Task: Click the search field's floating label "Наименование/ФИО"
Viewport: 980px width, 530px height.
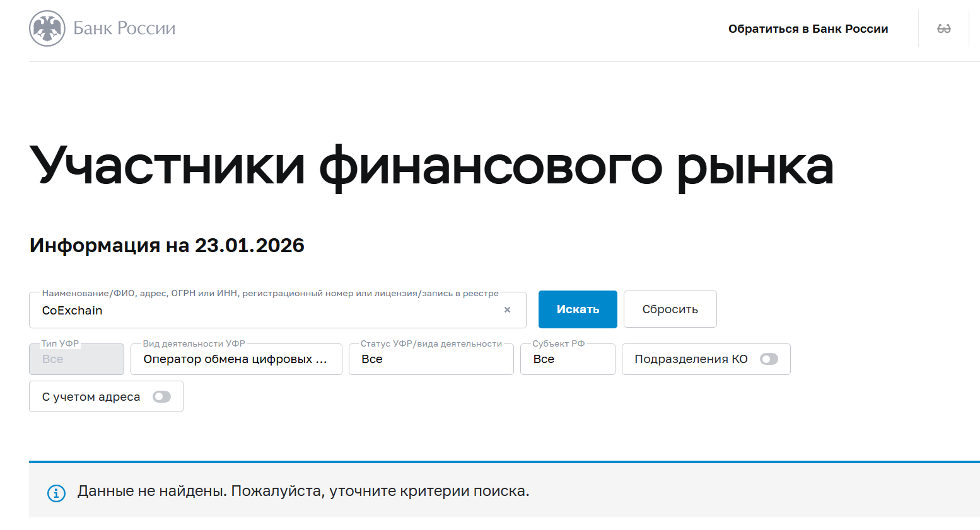Action: [270, 293]
